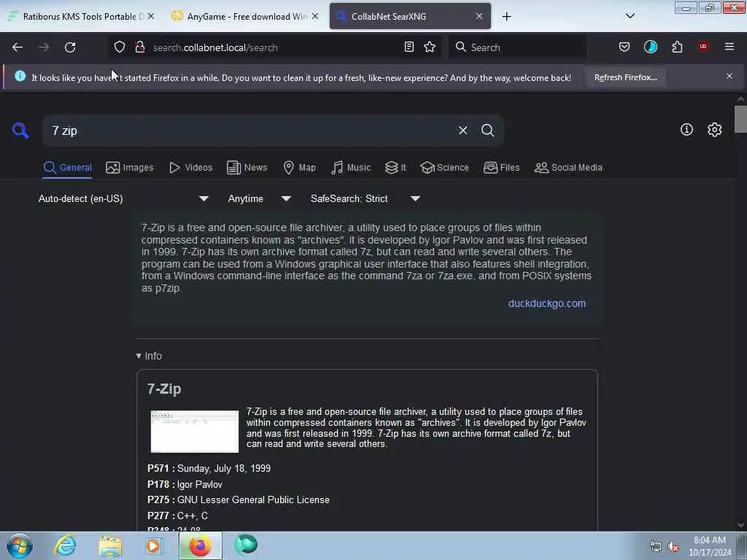Dismiss the Firefox refresh notification bar
This screenshot has height=560, width=747.
pyautogui.click(x=729, y=76)
